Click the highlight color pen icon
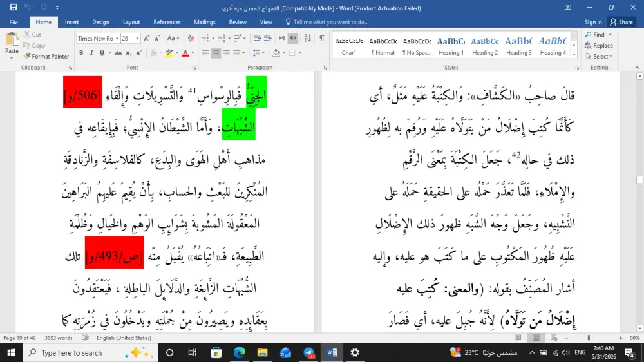The width and height of the screenshot is (644, 362). pos(169,53)
